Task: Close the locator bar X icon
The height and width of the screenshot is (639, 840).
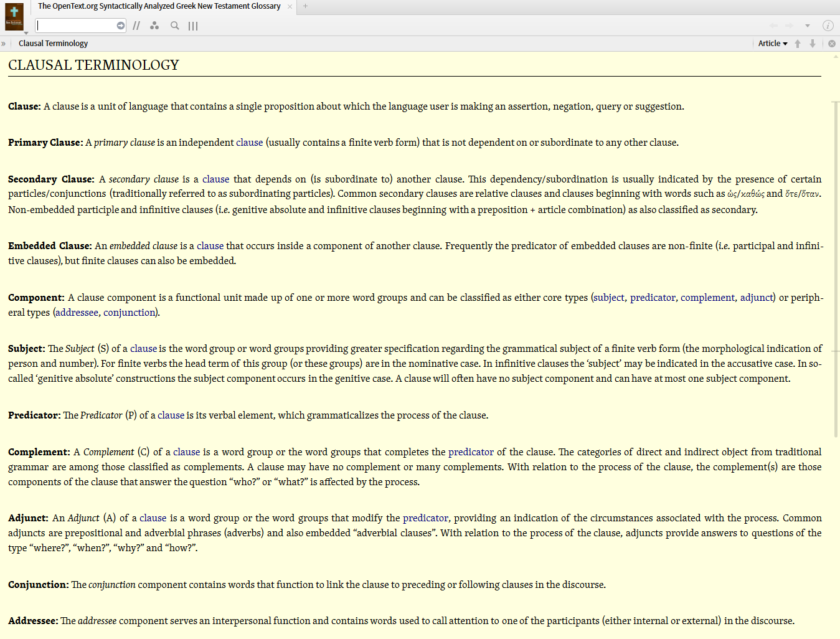Action: tap(832, 44)
